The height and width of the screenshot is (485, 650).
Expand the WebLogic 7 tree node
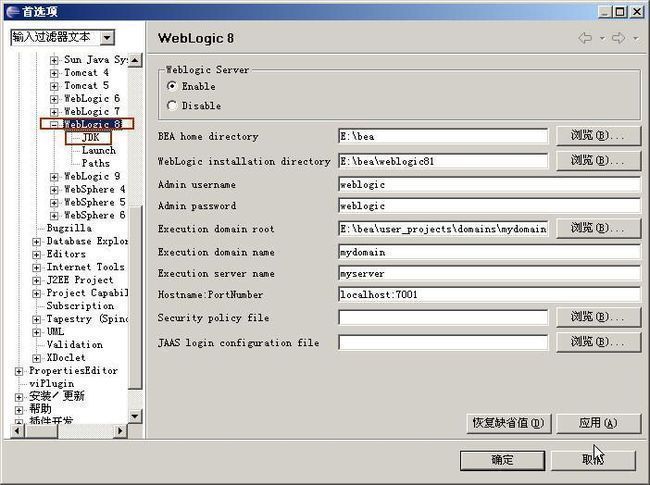pyautogui.click(x=54, y=112)
